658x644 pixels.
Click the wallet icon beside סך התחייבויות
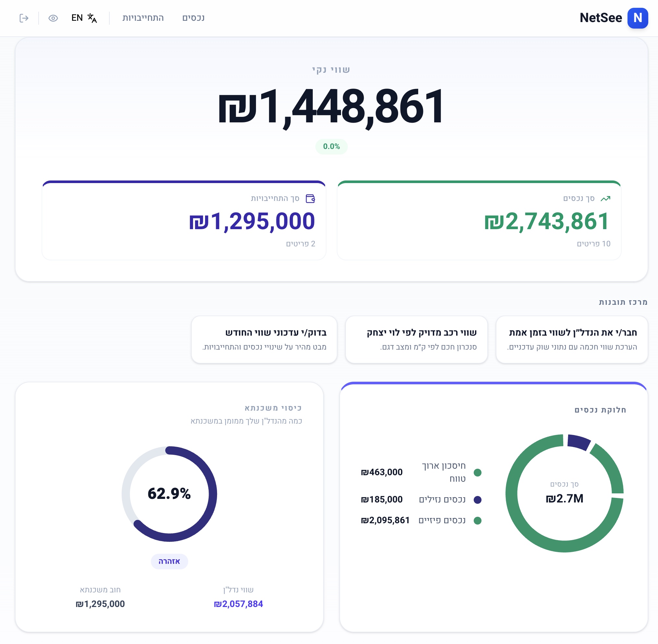coord(310,199)
